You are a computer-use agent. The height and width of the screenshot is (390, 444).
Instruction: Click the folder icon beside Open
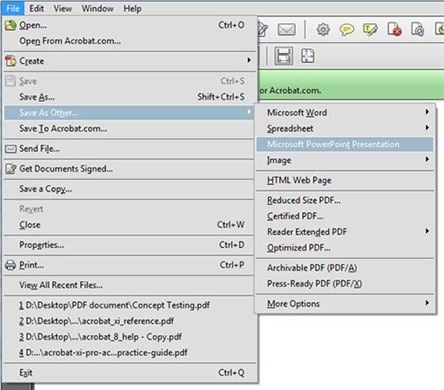10,25
